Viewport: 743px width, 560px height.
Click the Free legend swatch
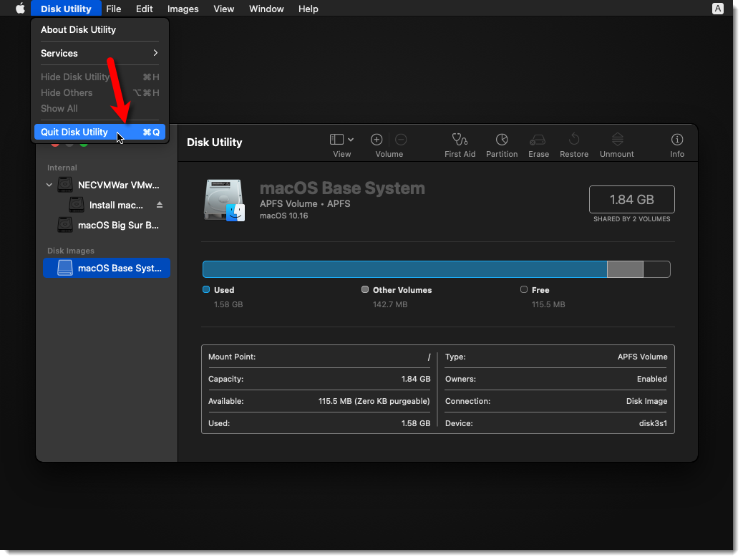tap(523, 290)
